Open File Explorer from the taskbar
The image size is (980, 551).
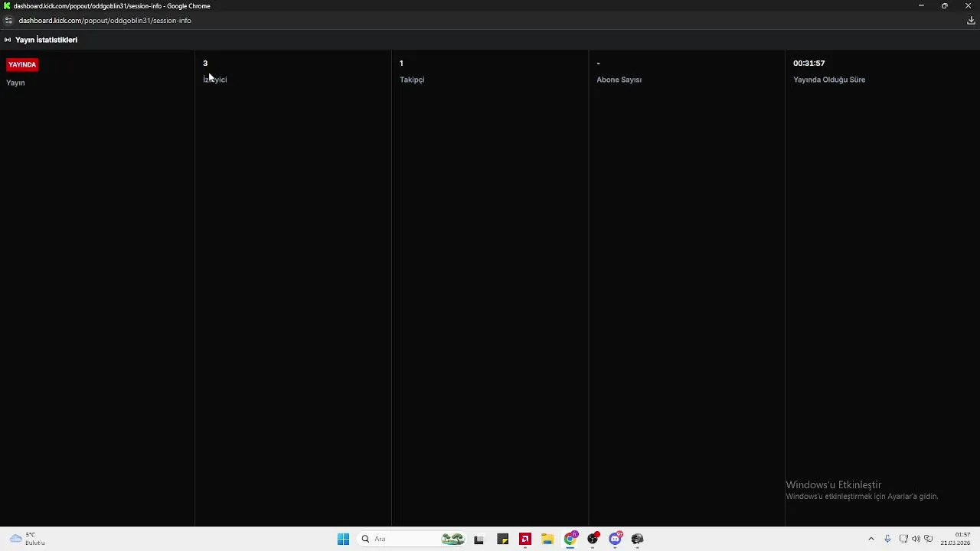coord(547,539)
